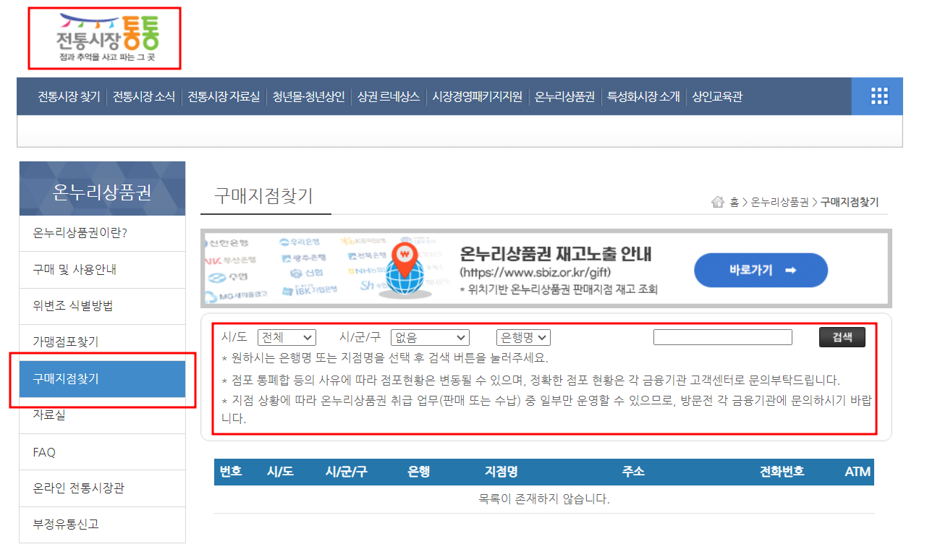Viewport: 927px width, 560px height.
Task: Select 온누리상품권 in the top navigation
Action: 564,96
